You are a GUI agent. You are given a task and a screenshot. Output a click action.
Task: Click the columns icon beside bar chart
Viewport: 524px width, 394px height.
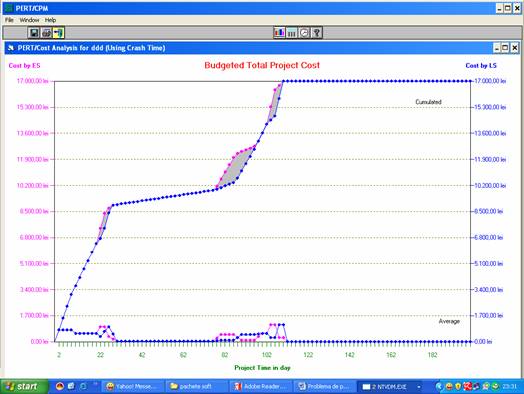click(x=292, y=33)
